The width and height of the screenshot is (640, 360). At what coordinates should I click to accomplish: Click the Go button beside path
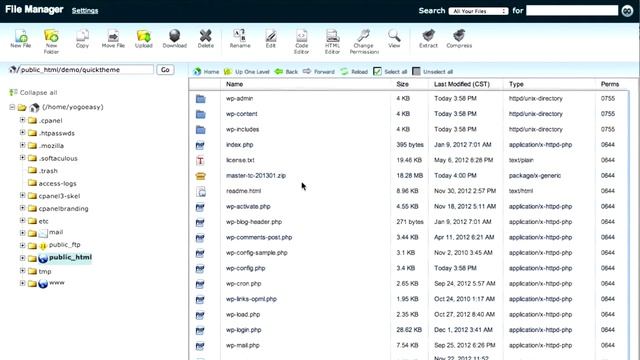(165, 70)
